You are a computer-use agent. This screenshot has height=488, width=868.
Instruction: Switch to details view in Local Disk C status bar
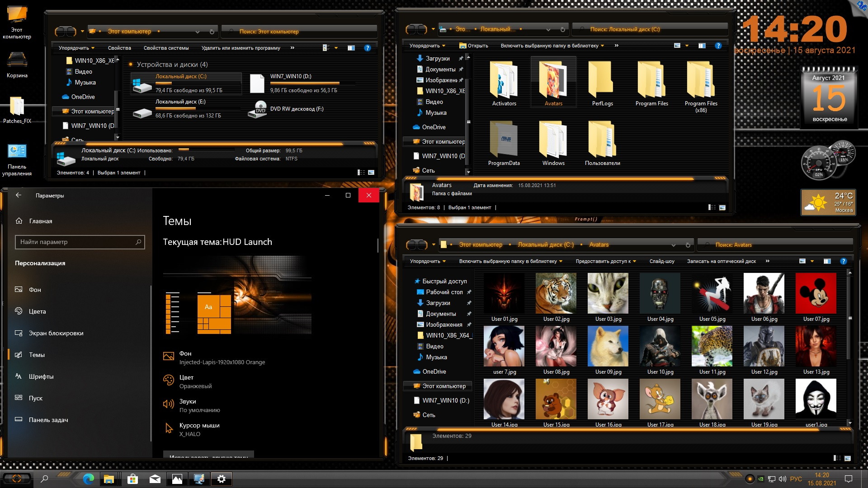tap(712, 207)
